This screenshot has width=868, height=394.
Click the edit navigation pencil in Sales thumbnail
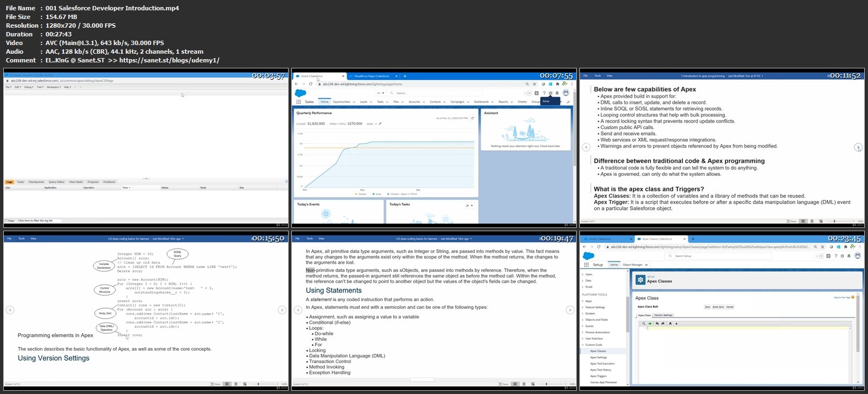568,101
